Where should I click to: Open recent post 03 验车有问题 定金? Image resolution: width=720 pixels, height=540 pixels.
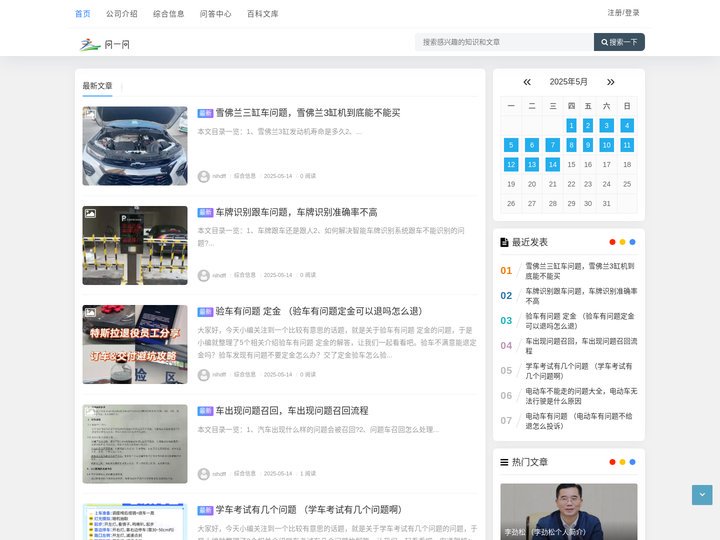[580, 321]
